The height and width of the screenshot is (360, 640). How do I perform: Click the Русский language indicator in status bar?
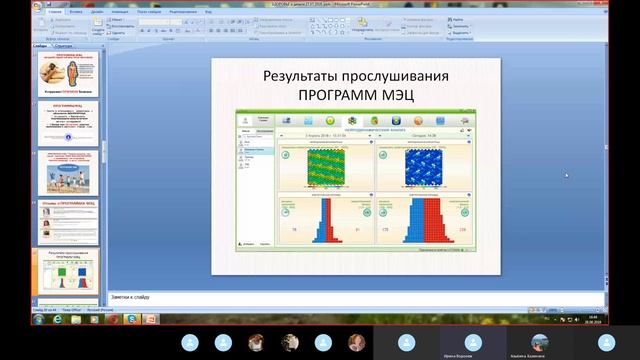[x=100, y=310]
